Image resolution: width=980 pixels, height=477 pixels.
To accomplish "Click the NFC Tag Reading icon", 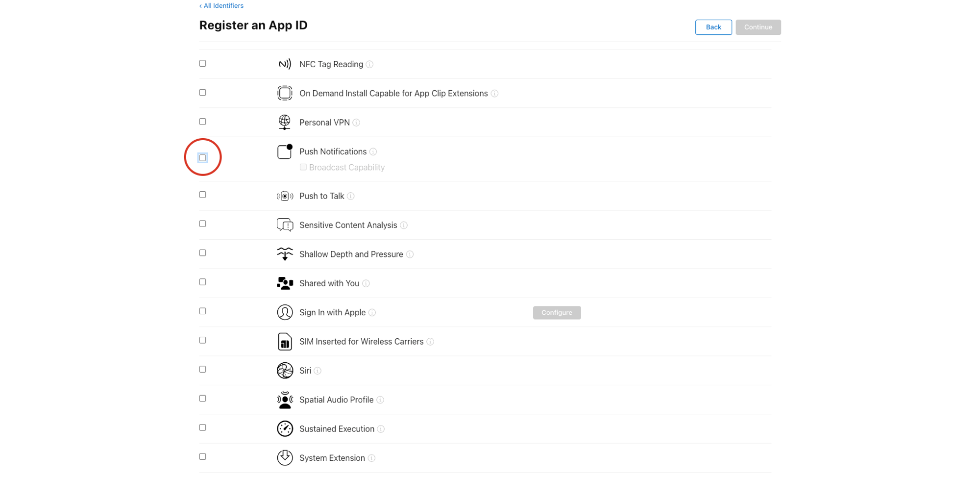I will pos(284,64).
